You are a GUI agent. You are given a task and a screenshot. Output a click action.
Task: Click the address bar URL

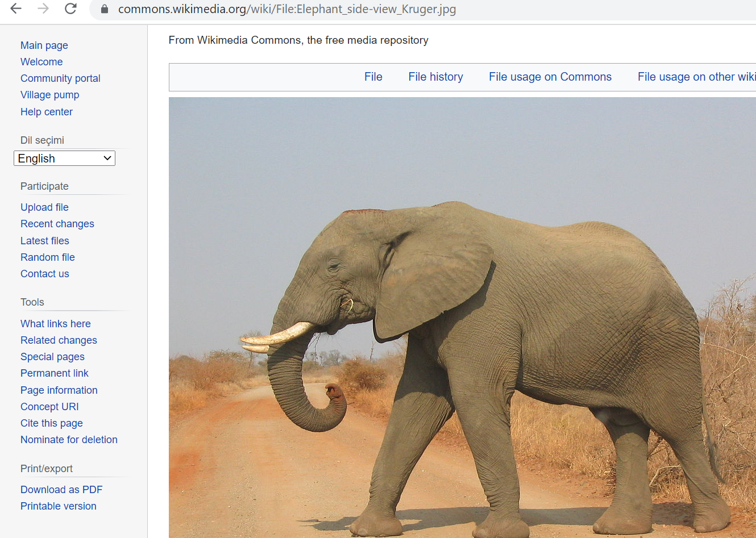click(x=287, y=9)
